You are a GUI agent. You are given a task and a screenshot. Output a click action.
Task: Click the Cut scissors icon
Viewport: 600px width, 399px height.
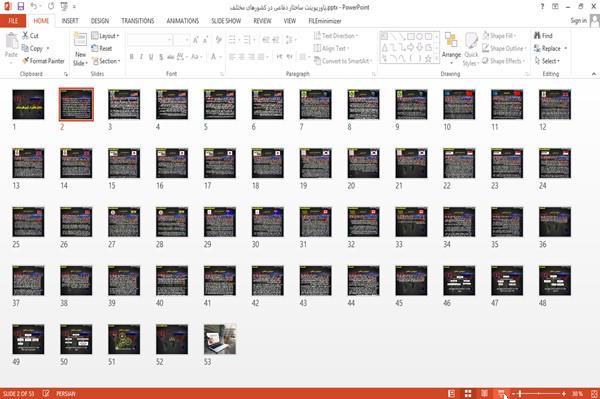coord(25,35)
